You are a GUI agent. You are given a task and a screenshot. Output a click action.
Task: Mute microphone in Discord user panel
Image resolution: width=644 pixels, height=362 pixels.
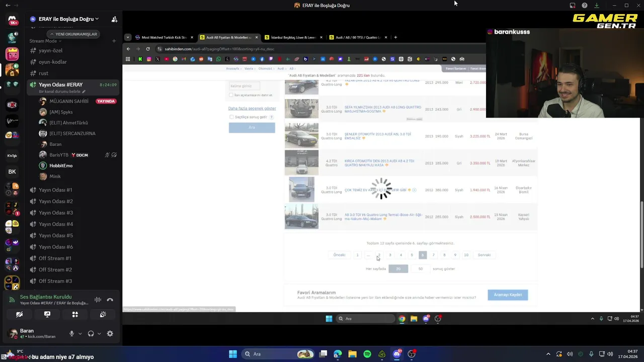click(71, 333)
